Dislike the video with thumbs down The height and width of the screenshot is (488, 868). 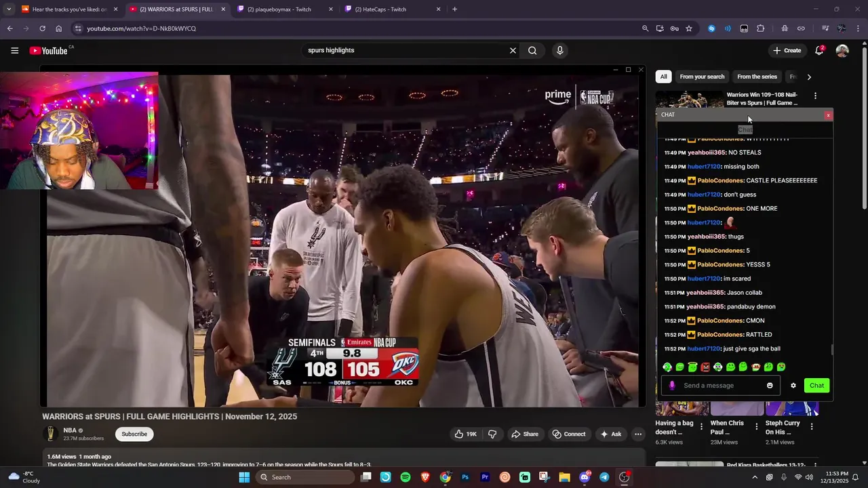492,434
